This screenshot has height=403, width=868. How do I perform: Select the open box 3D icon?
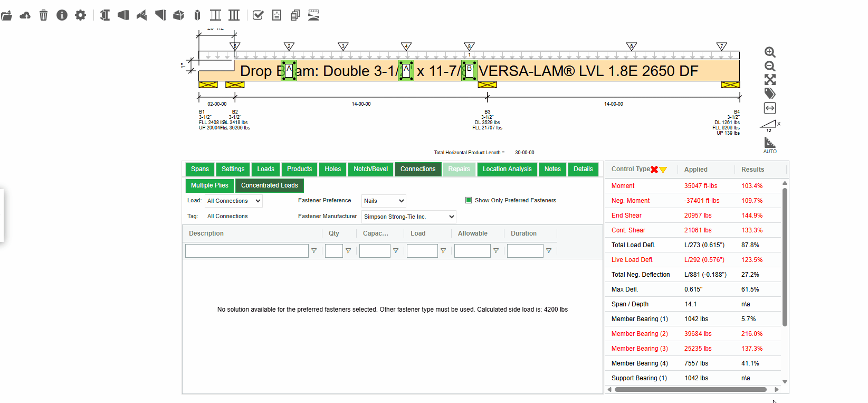pos(179,15)
